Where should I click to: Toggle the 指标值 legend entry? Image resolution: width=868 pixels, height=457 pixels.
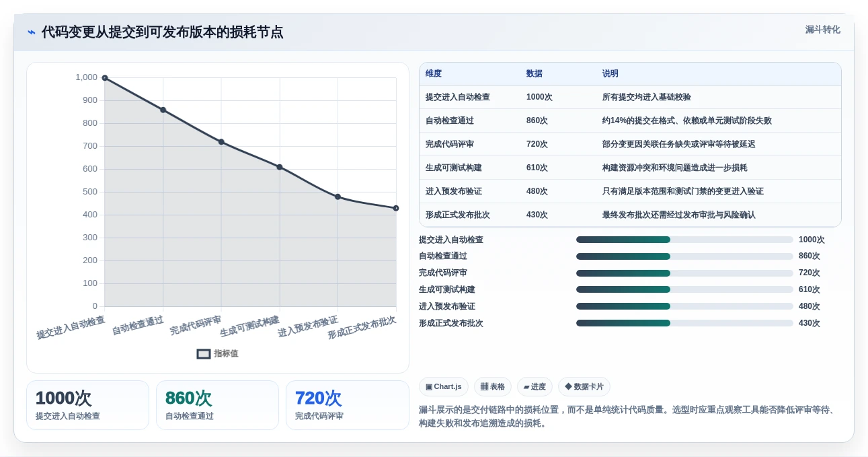[x=217, y=353]
